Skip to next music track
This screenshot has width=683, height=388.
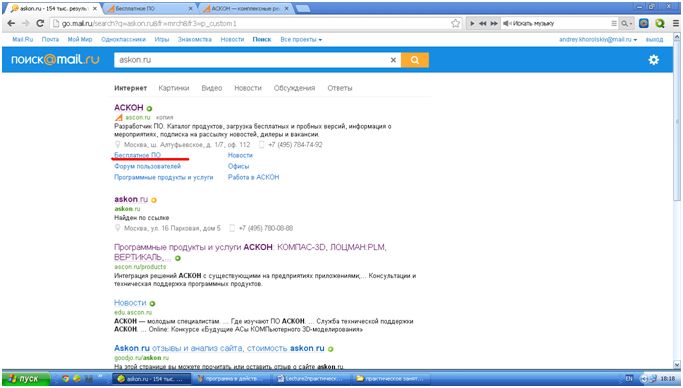pyautogui.click(x=494, y=24)
